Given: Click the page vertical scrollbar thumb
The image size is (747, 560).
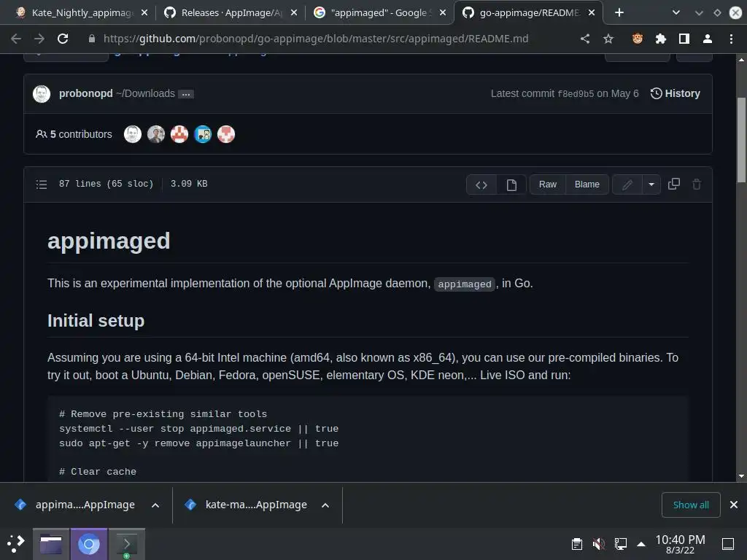Looking at the screenshot, I should coord(741,140).
